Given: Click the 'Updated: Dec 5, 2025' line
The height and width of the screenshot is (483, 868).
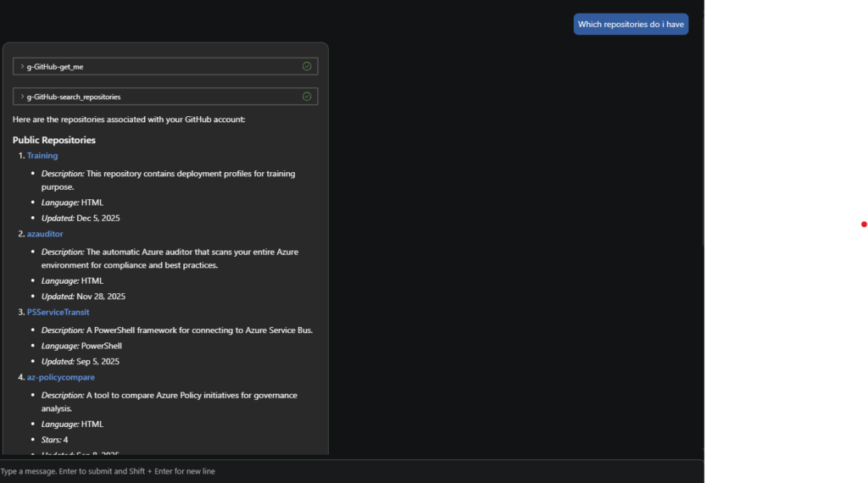Looking at the screenshot, I should pos(81,218).
